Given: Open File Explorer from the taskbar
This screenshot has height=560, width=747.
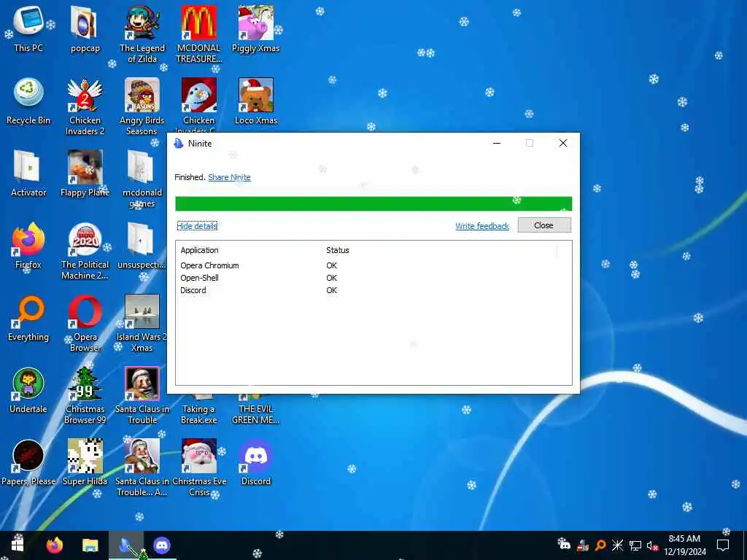Looking at the screenshot, I should (90, 545).
